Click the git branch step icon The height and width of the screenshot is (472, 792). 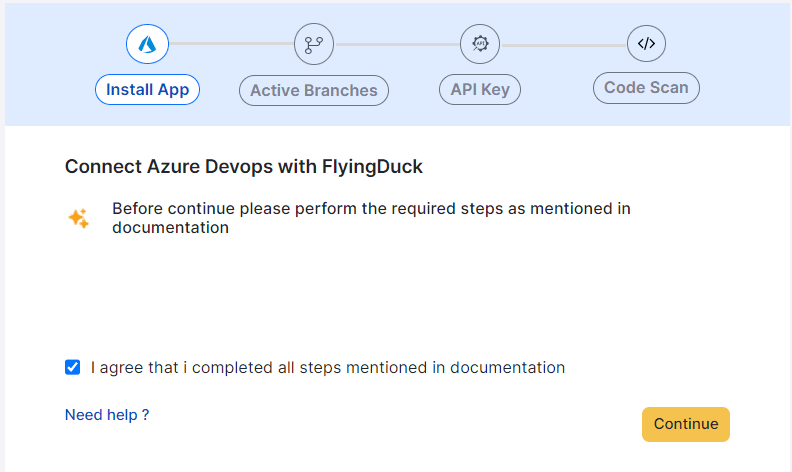(313, 44)
